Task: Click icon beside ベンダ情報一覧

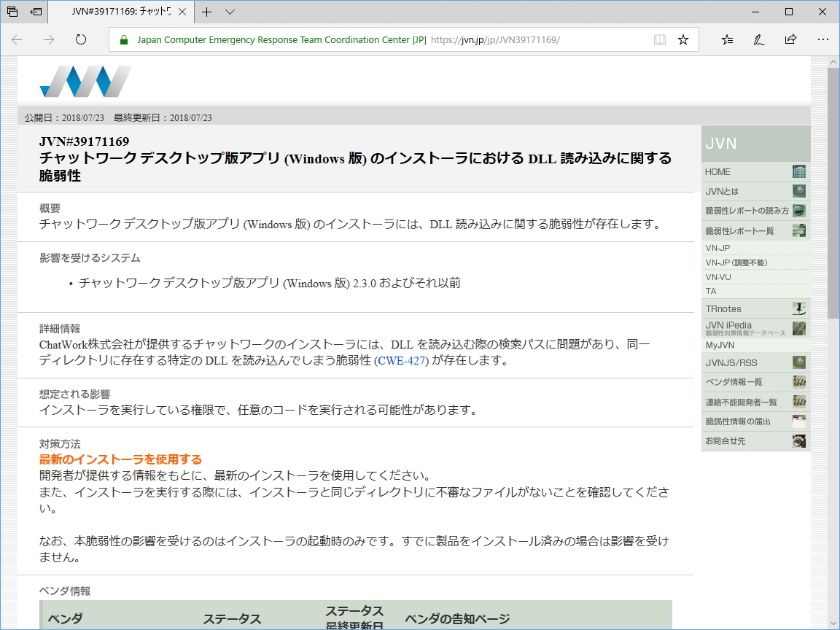Action: coord(798,382)
